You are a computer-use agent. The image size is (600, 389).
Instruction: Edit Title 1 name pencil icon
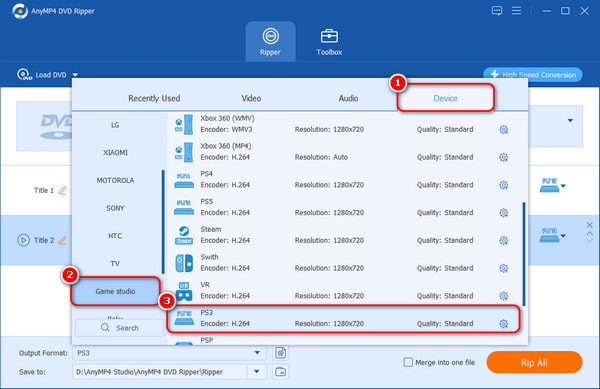pos(62,190)
